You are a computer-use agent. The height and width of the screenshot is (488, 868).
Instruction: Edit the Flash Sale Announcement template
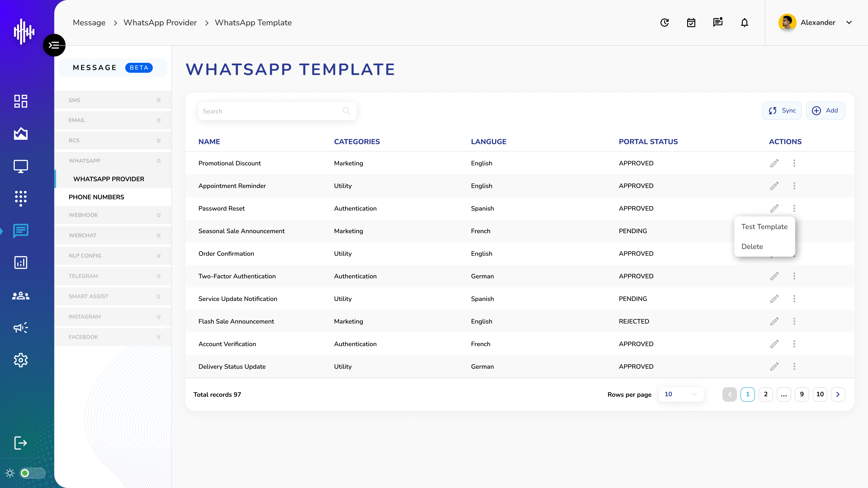774,321
